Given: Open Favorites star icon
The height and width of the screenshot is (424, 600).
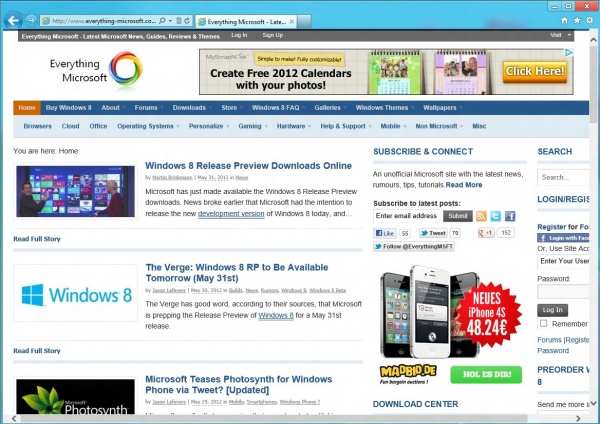Looking at the screenshot, I should pos(577,20).
